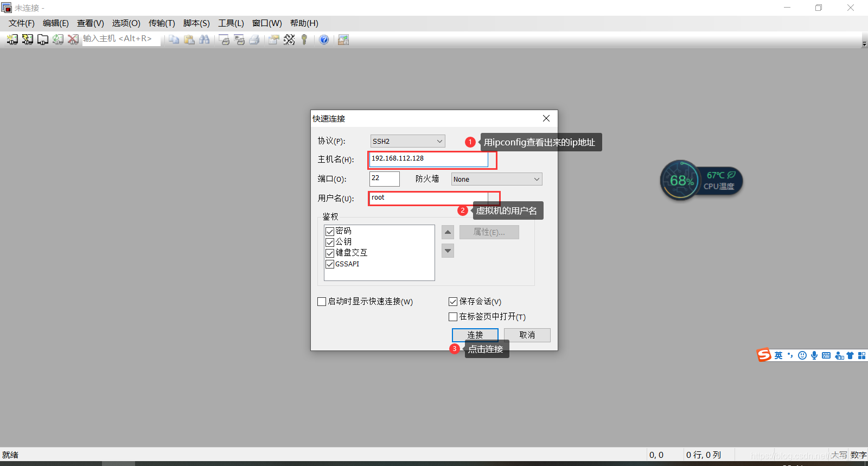Click the Keymap Editor toolbar icon

[289, 40]
